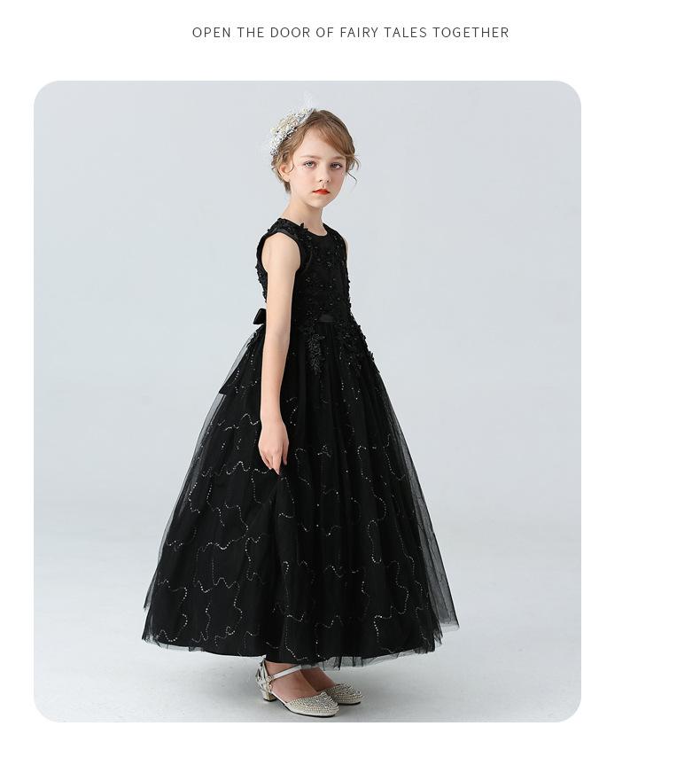Open the black dress product photo

[307, 401]
